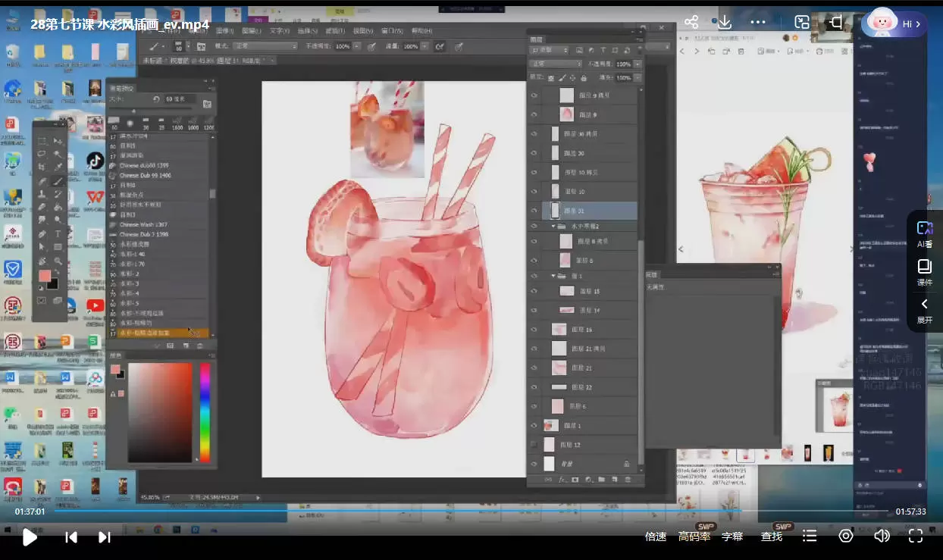Screen dimensions: 943x560
Task: Open the 图层(L) menu in Photoshop
Action: pos(252,31)
